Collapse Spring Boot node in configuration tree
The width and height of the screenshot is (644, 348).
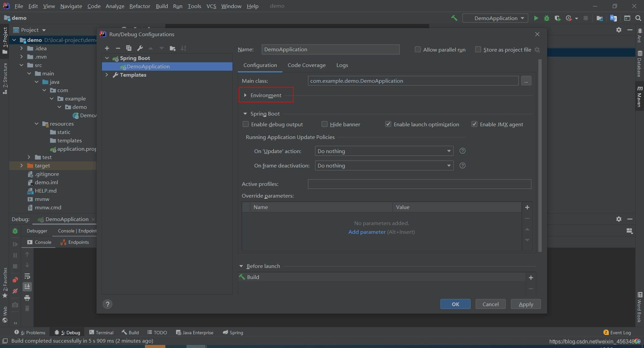coord(107,58)
